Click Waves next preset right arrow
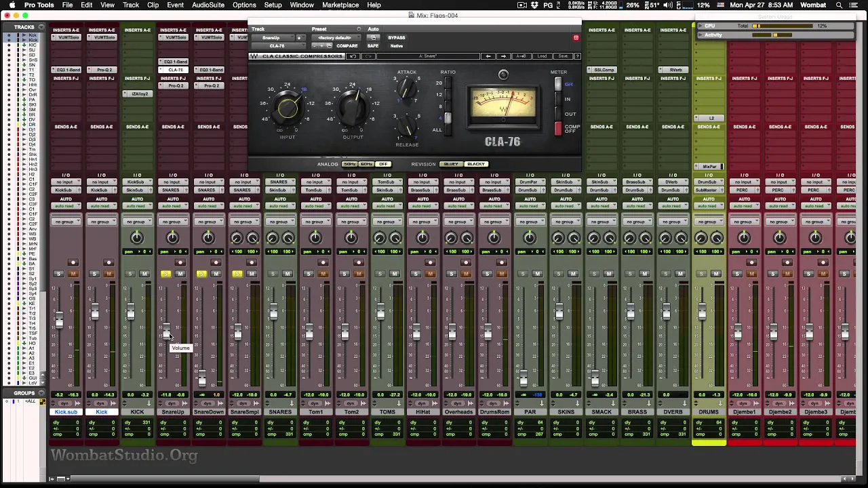868x488 pixels. [503, 56]
